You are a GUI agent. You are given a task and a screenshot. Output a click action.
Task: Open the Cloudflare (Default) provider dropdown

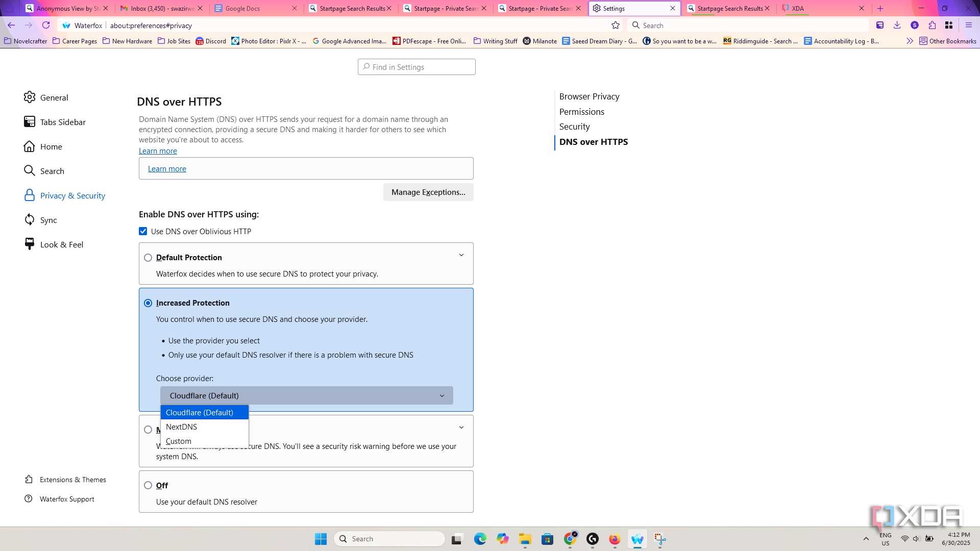306,395
